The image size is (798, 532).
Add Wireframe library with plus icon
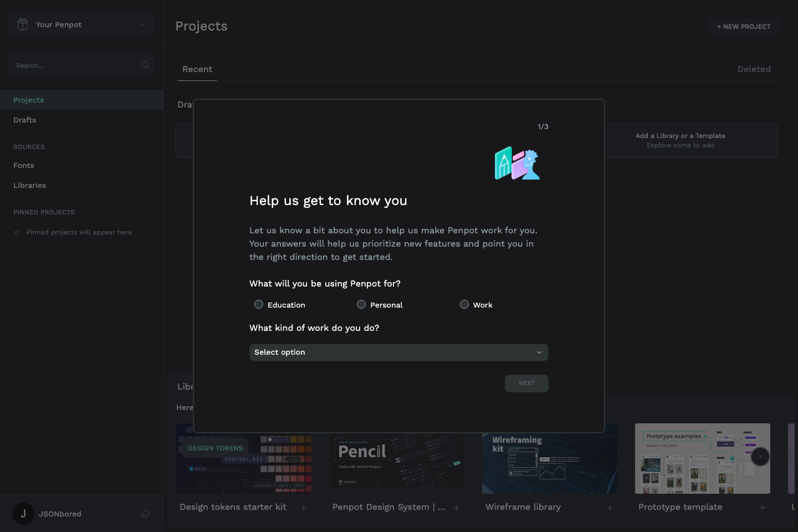tap(610, 508)
